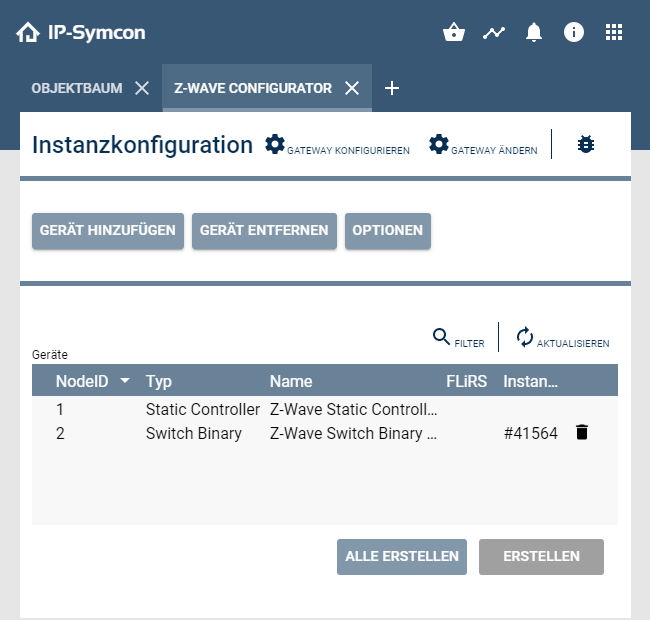Image resolution: width=650 pixels, height=620 pixels.
Task: Open the device list Filter search
Action: pyautogui.click(x=458, y=338)
